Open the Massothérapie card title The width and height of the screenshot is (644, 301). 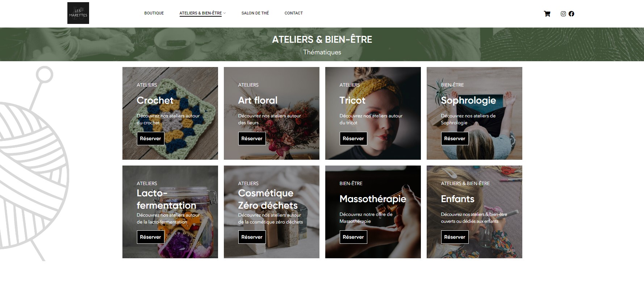(373, 199)
